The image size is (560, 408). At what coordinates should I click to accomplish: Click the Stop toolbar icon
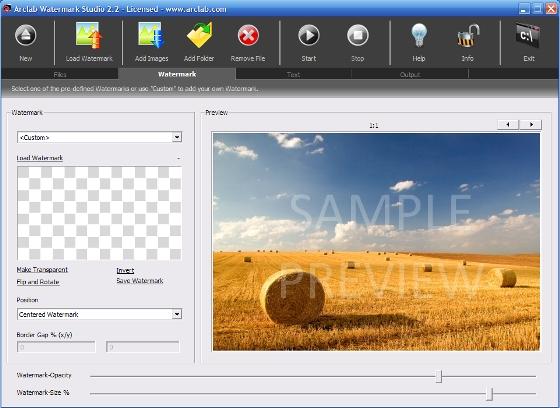tap(358, 35)
